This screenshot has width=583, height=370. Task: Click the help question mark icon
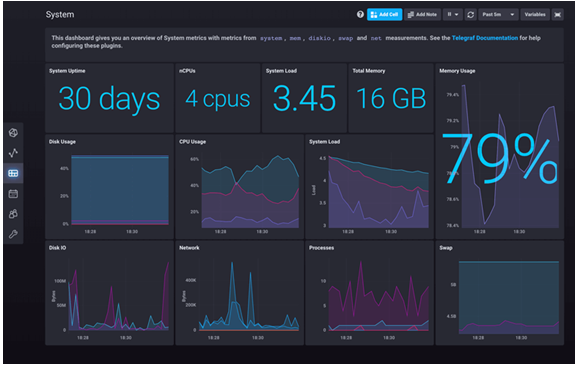pos(360,15)
